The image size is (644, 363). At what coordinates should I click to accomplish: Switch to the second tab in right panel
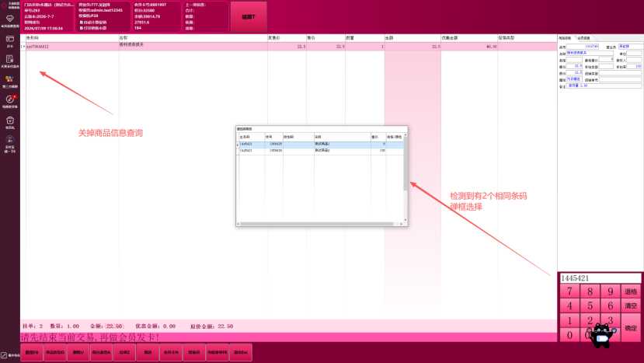click(x=583, y=38)
